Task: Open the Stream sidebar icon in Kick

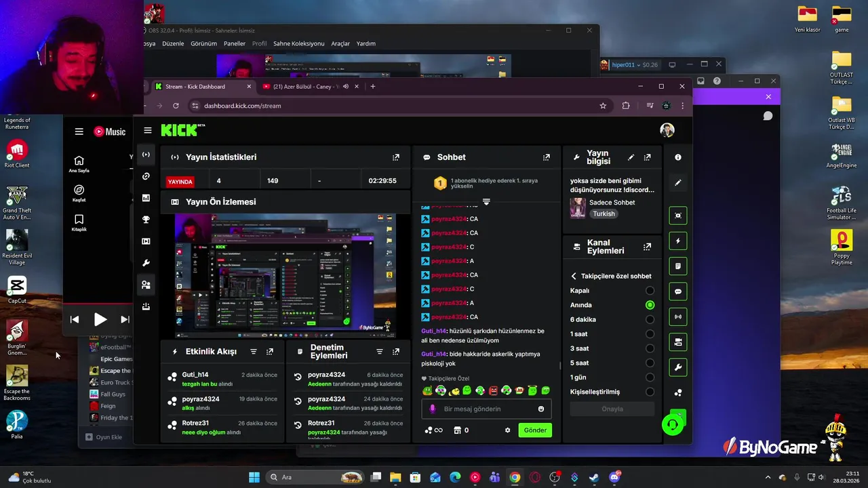Action: [146, 155]
